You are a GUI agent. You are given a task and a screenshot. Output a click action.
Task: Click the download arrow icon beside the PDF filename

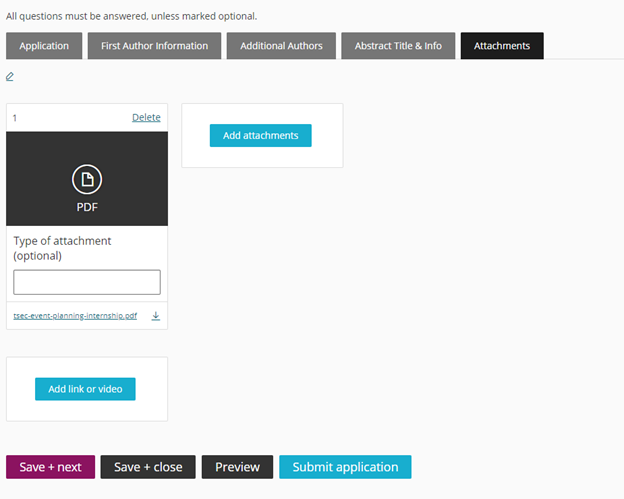tap(156, 316)
